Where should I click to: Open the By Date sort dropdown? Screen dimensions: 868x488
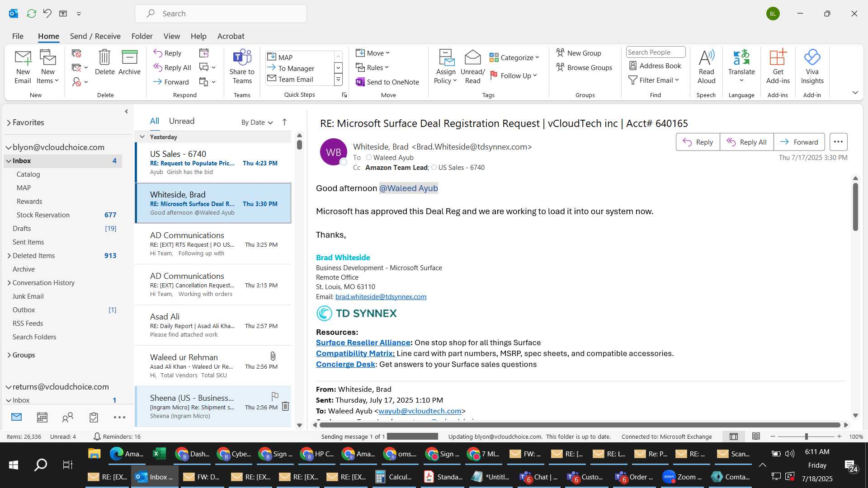pyautogui.click(x=257, y=122)
